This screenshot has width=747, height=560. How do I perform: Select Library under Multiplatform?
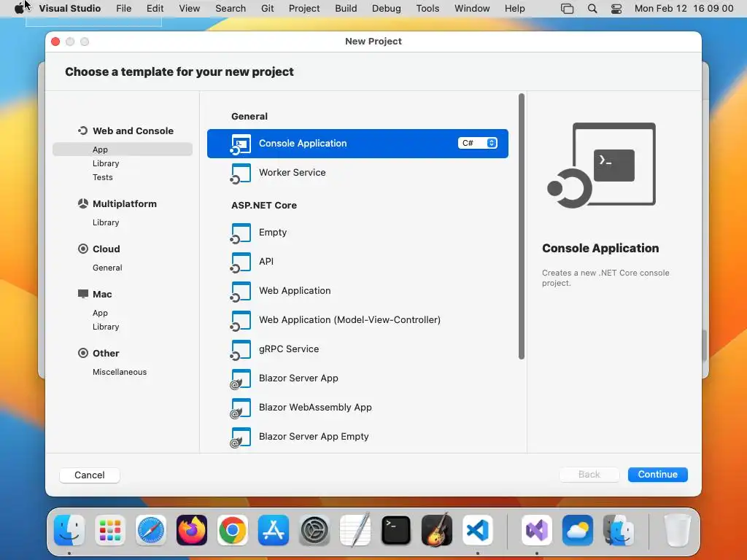[106, 222]
